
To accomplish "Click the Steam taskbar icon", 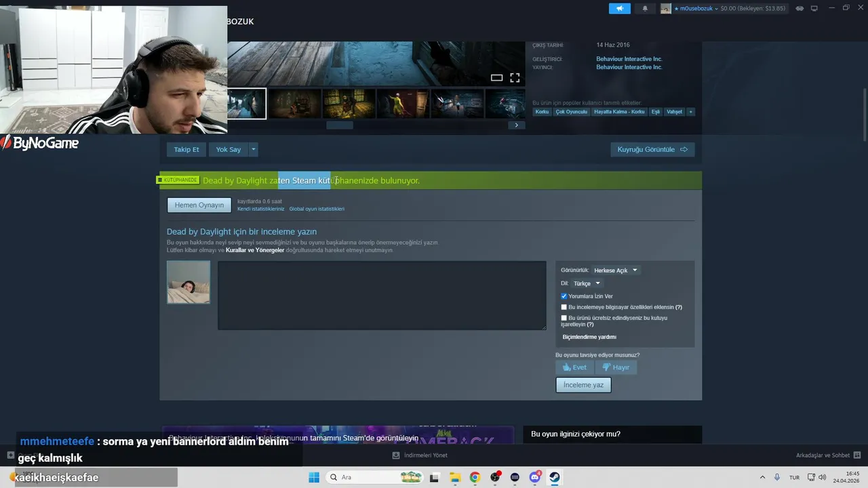I will (x=555, y=477).
